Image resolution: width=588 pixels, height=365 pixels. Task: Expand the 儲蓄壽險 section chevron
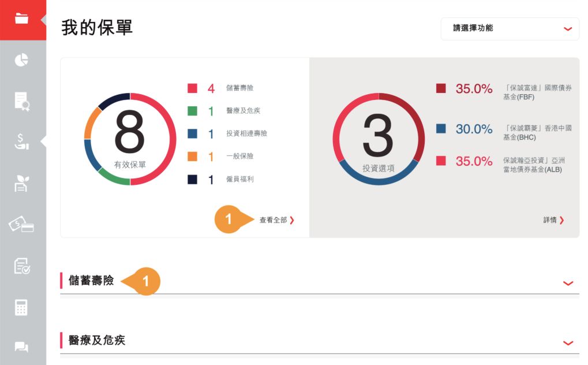568,283
